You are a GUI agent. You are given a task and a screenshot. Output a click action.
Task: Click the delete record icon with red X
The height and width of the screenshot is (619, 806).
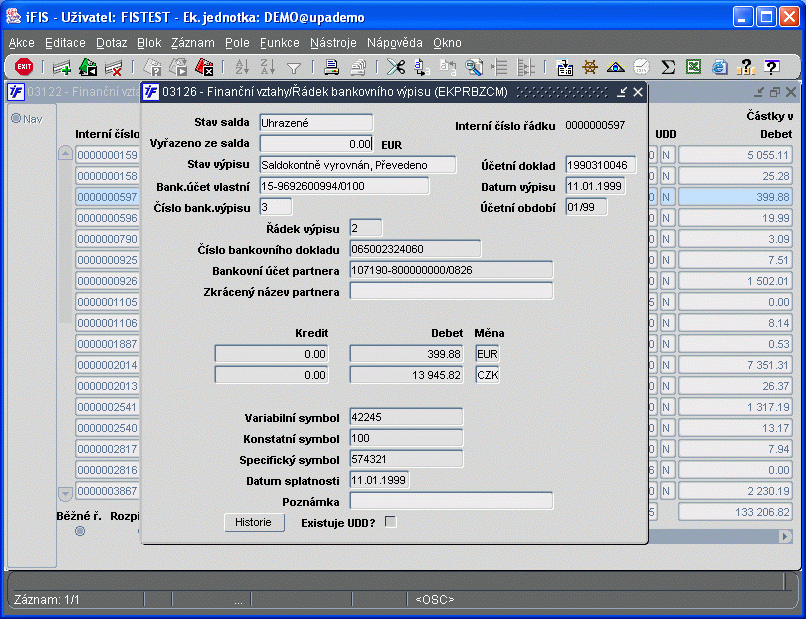tap(113, 67)
